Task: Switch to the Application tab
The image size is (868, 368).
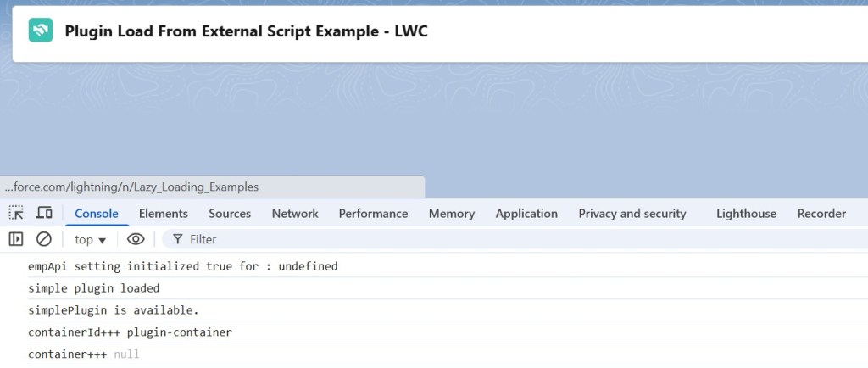Action: tap(526, 214)
